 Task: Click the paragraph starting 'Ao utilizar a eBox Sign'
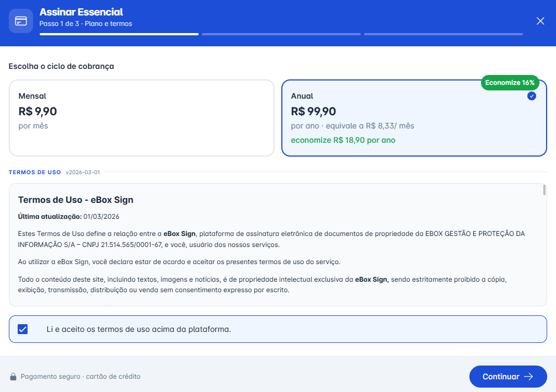point(179,262)
